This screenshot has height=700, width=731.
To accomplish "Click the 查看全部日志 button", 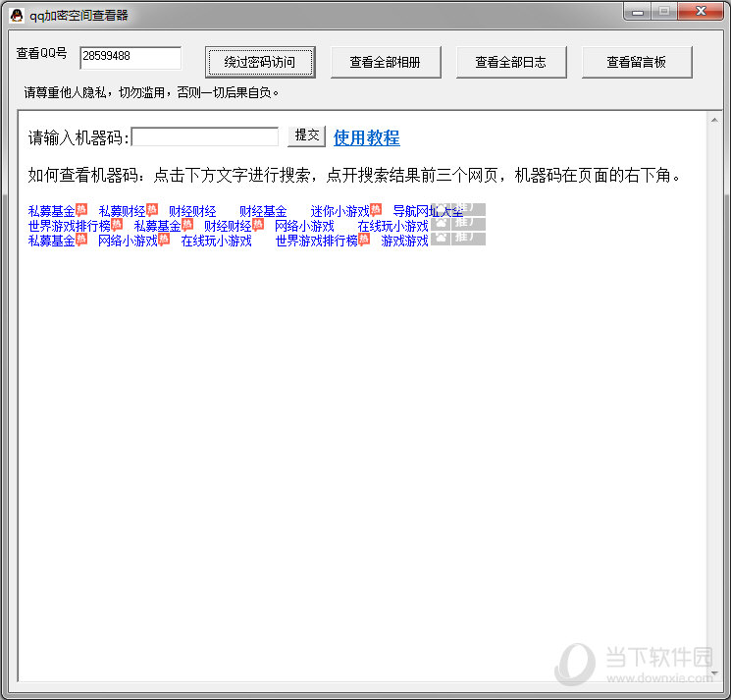I will (x=511, y=62).
